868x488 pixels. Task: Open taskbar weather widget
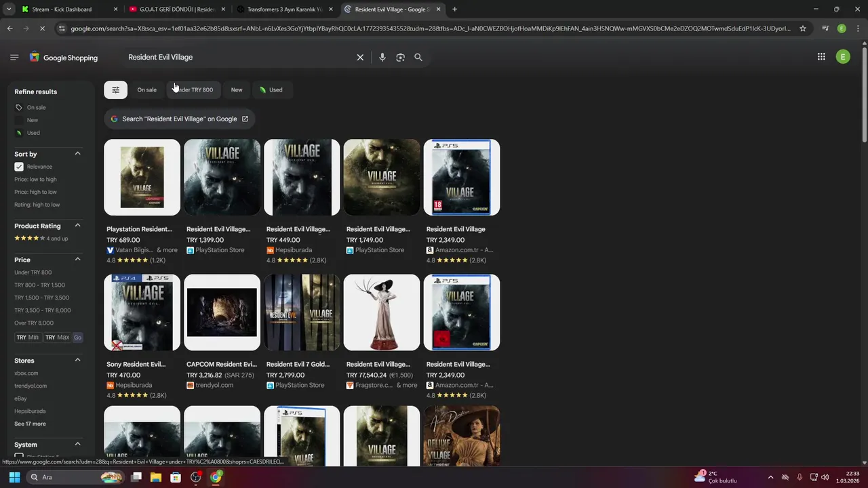tap(715, 477)
